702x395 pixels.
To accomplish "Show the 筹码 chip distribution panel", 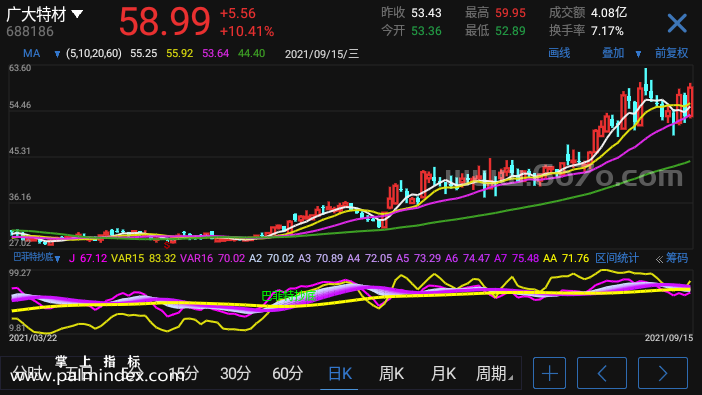I will tap(676, 258).
